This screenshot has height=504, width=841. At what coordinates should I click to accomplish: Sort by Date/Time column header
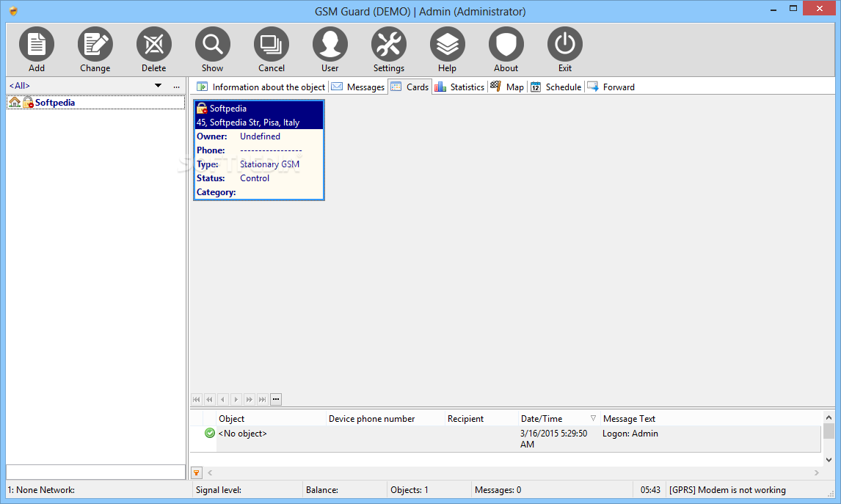click(558, 419)
